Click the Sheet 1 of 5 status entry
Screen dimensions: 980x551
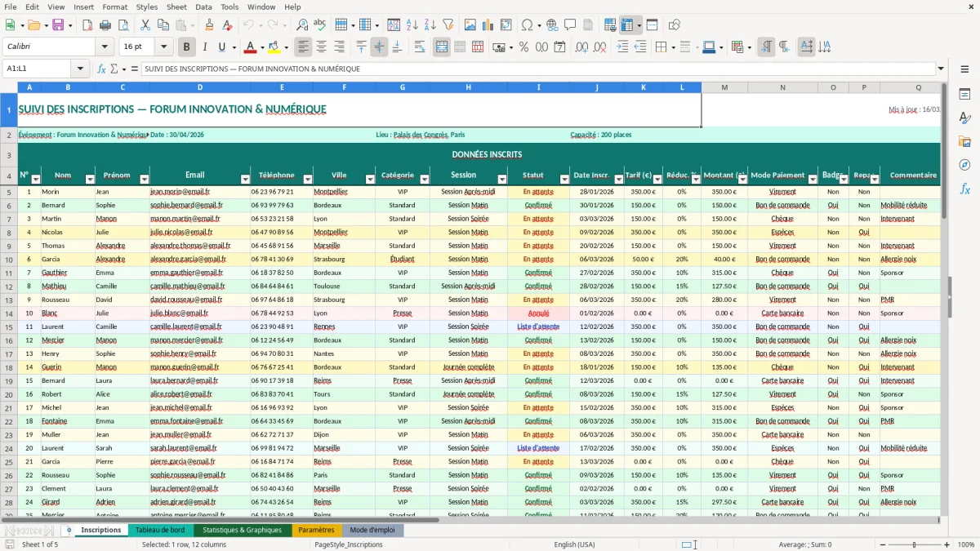point(40,544)
